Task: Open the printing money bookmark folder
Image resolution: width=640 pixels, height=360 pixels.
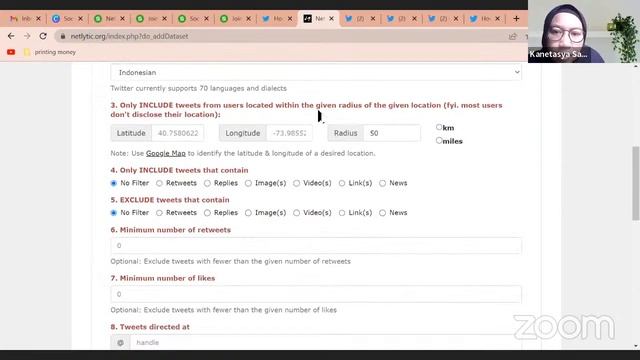Action: point(50,52)
